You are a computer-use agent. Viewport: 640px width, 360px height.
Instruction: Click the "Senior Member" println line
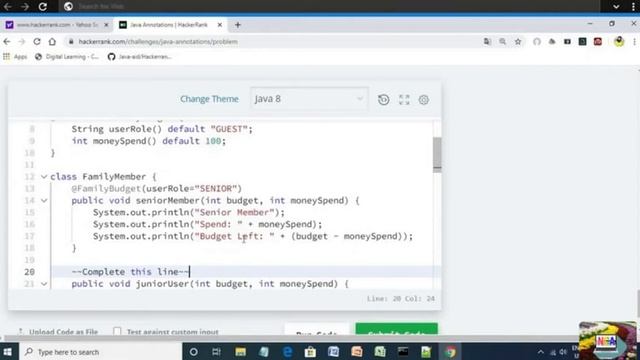point(189,212)
